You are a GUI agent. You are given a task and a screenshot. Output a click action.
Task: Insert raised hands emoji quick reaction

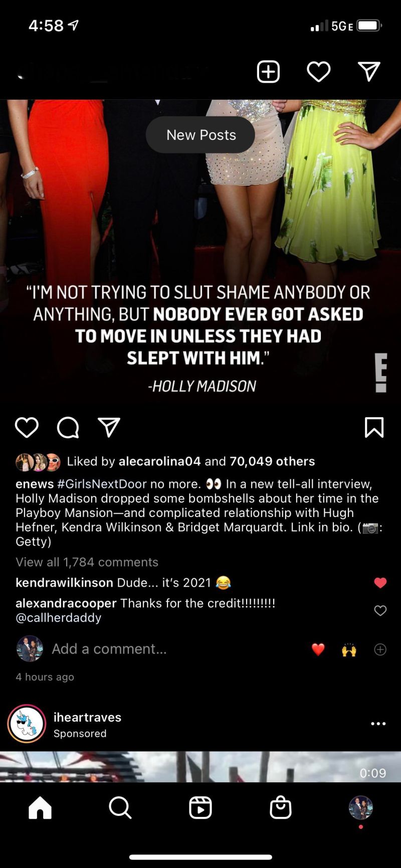[x=349, y=650]
